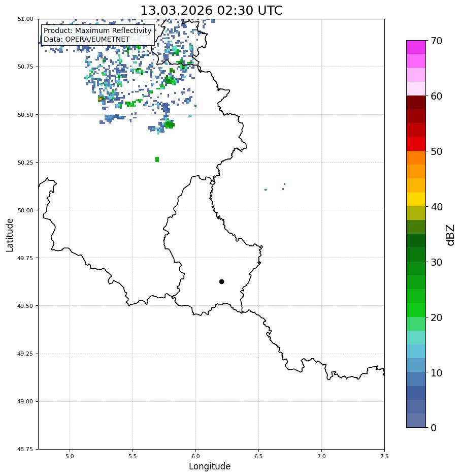This screenshot has height=476, width=461.
Task: Click the title "13.03.2026 02:30 UTC"
Action: [211, 10]
